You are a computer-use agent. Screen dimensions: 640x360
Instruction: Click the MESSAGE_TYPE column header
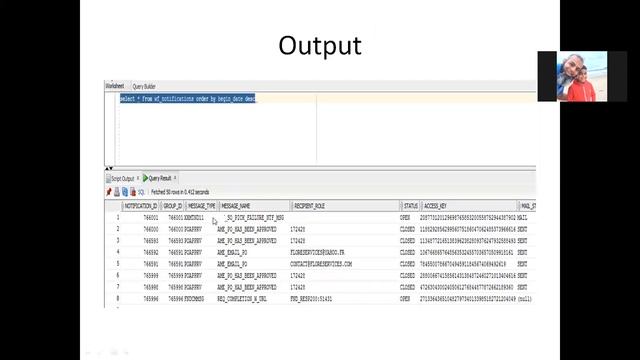click(x=201, y=206)
